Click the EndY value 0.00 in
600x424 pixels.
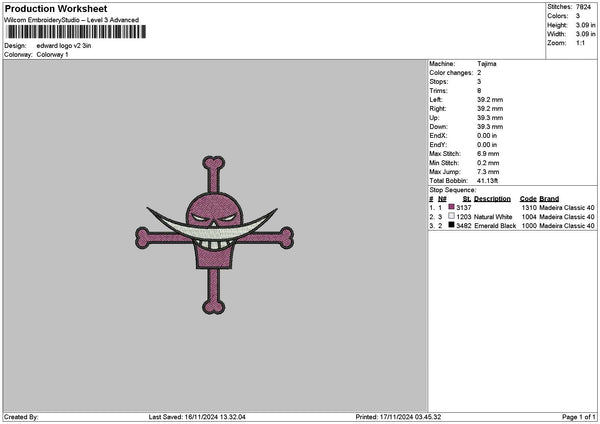(487, 145)
